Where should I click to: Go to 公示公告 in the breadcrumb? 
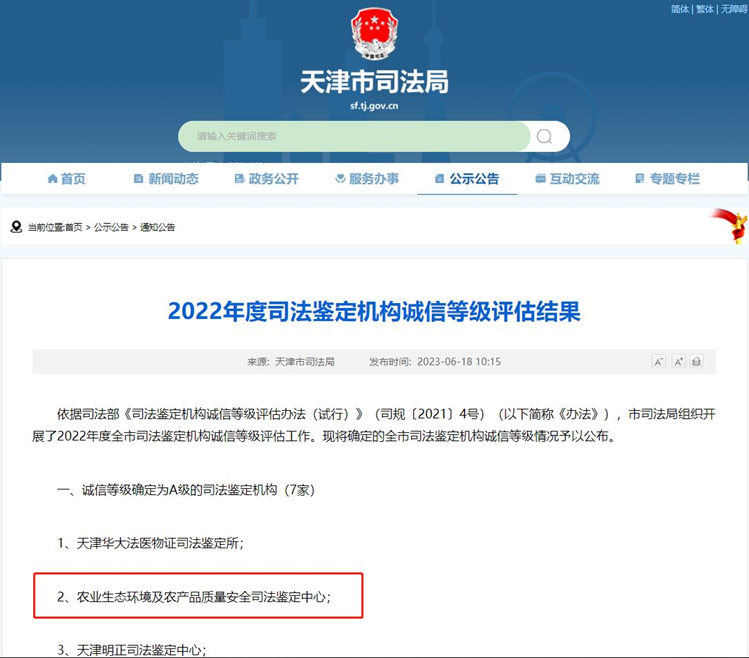pos(111,227)
